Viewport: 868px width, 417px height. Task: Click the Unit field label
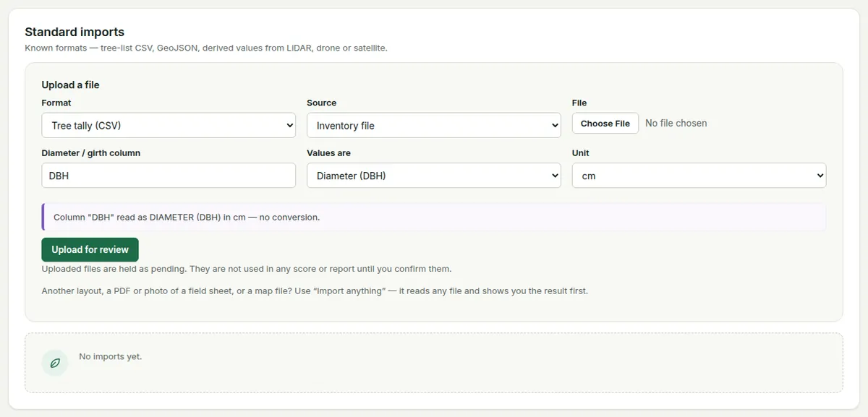click(581, 153)
